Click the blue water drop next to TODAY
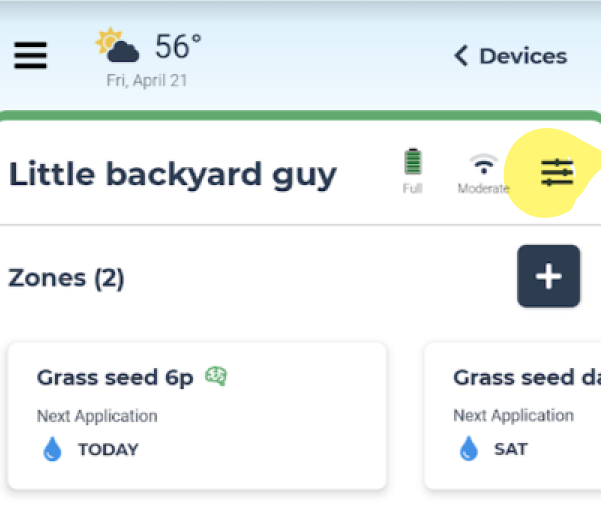This screenshot has width=601, height=513. coord(53,449)
